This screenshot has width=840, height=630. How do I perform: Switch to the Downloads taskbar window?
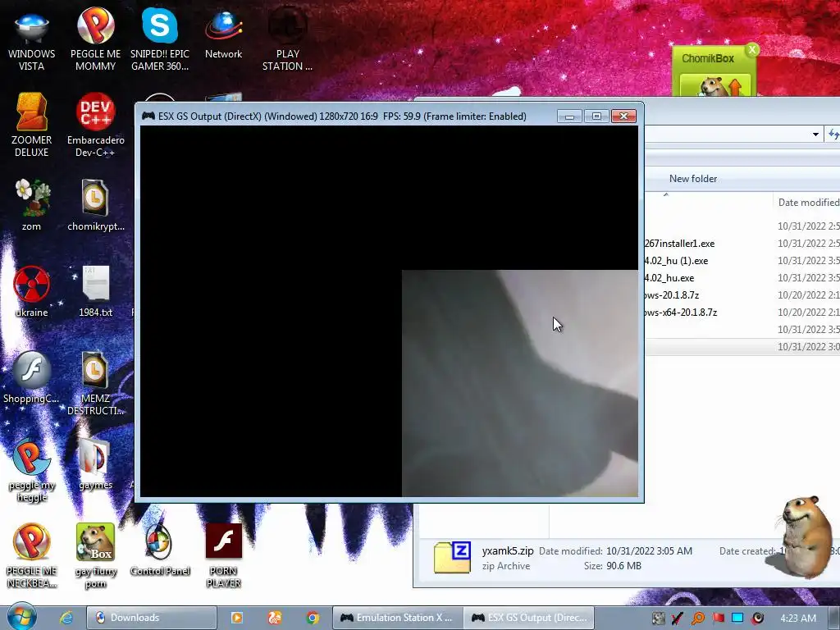[152, 618]
